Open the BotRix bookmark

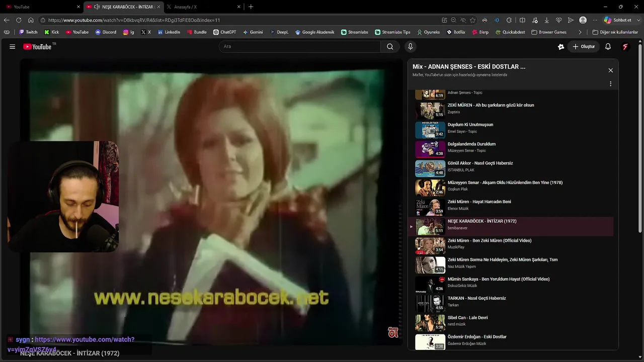coord(455,32)
